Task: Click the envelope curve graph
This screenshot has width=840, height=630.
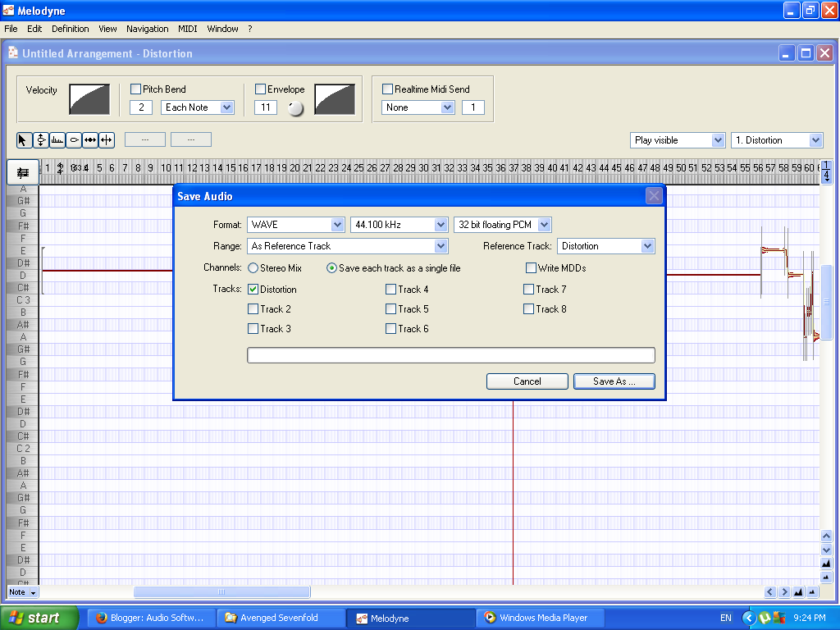Action: point(335,99)
